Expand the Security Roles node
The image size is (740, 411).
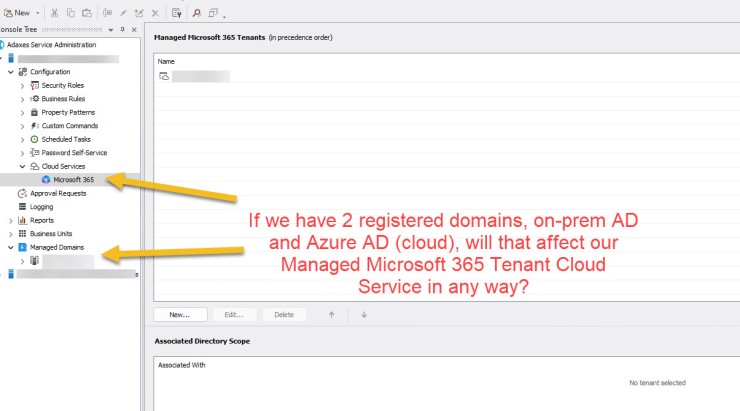coord(22,86)
